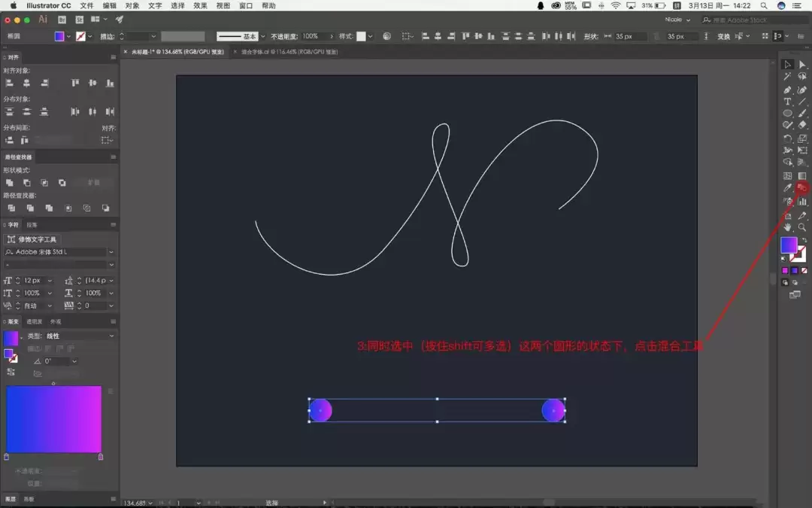The width and height of the screenshot is (812, 508).
Task: Select the Direct Selection tool
Action: pyautogui.click(x=802, y=65)
